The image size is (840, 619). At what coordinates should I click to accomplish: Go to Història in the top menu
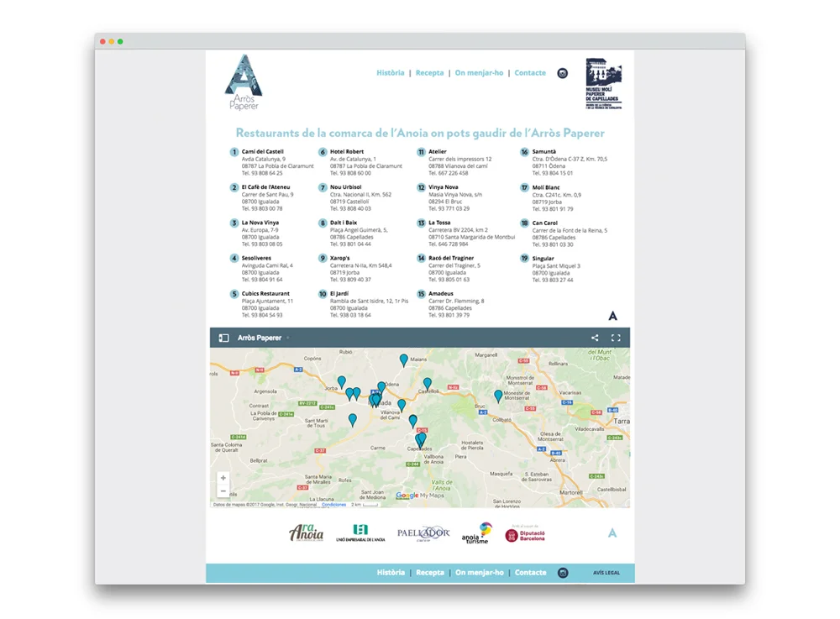click(391, 73)
